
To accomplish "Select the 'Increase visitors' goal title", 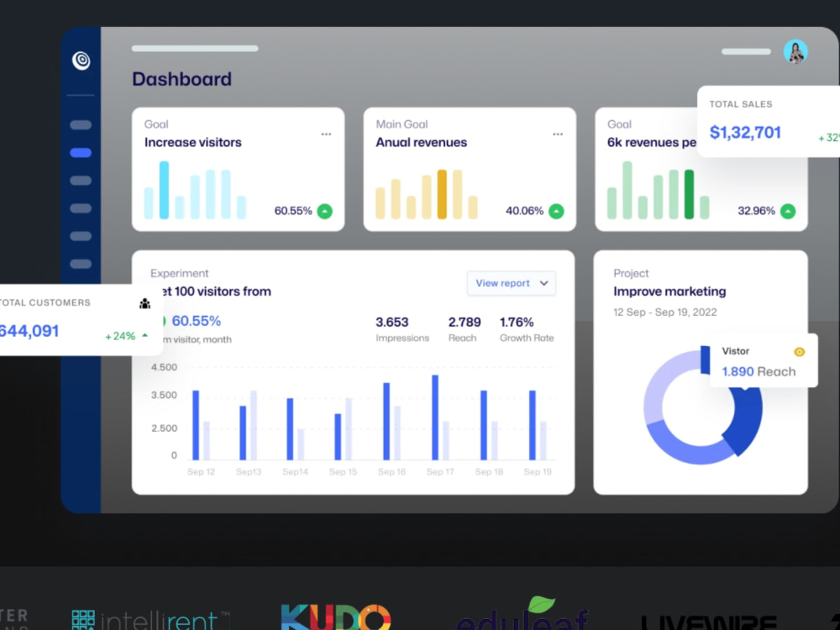I will click(193, 143).
